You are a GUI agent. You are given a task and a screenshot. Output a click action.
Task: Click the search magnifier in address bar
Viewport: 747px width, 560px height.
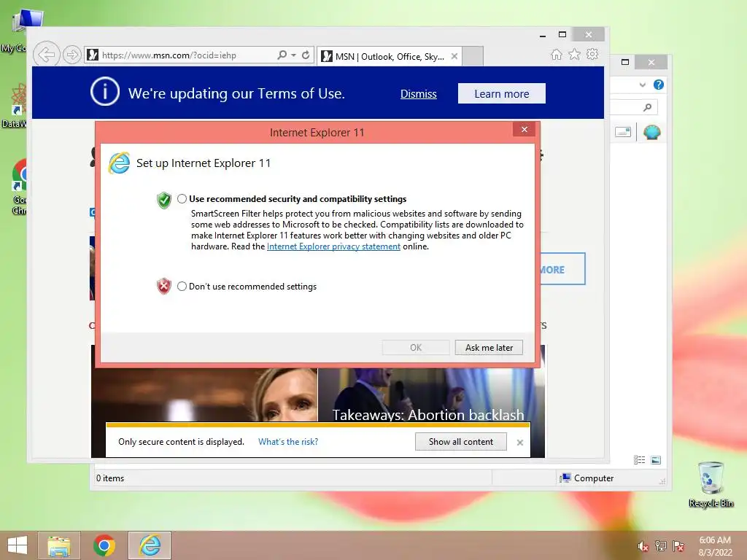(x=282, y=55)
